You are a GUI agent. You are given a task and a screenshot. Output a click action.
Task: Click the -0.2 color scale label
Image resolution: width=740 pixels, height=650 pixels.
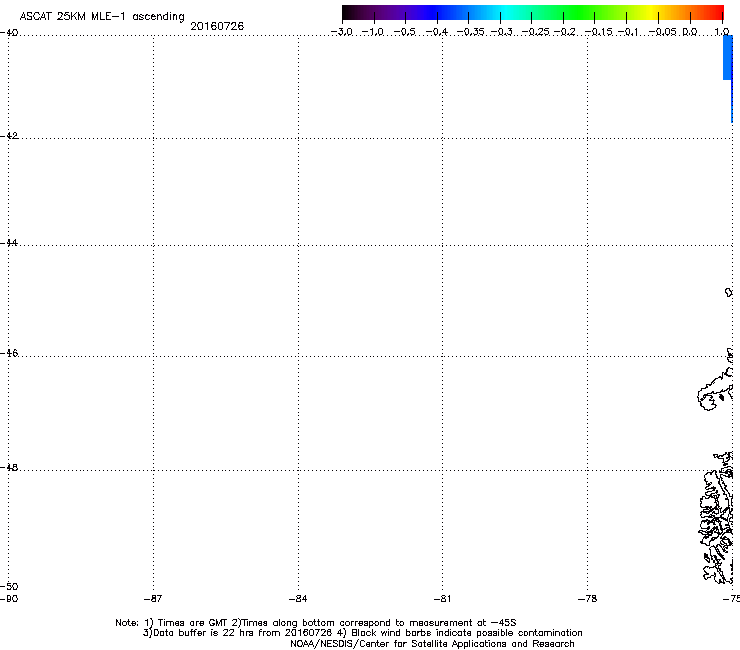(x=564, y=32)
